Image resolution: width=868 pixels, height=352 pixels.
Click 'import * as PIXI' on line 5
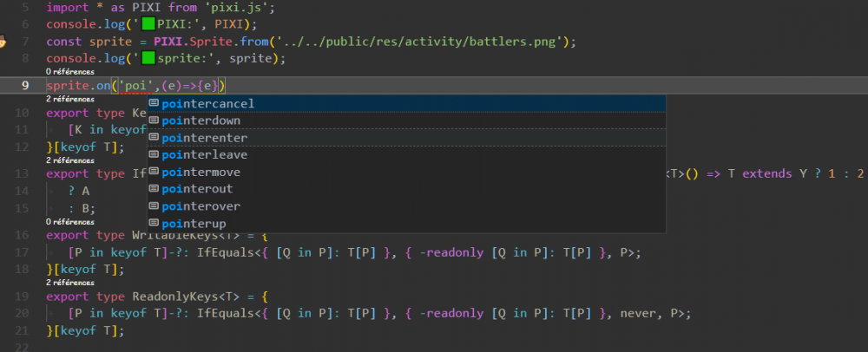tap(105, 8)
